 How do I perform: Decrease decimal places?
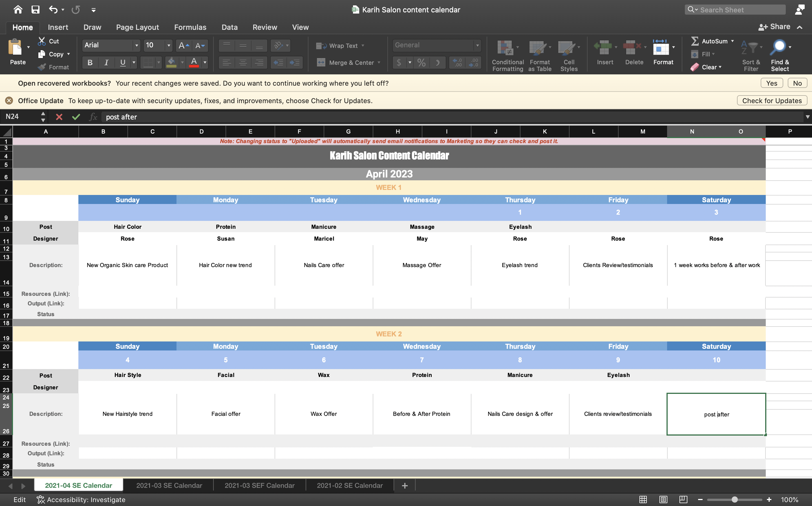(473, 63)
